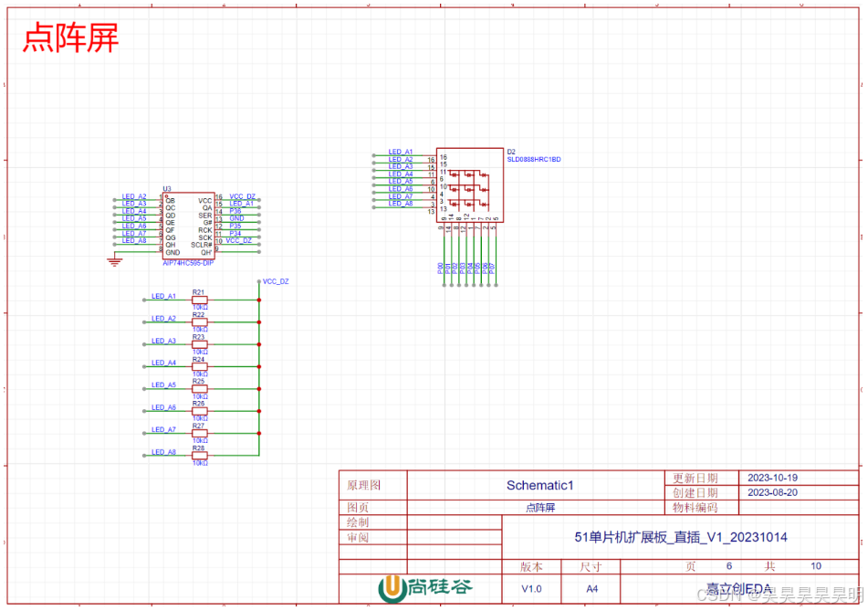The width and height of the screenshot is (868, 611).
Task: Click project name 51单片机扩展板_直插_V1_20231014
Action: 680,537
